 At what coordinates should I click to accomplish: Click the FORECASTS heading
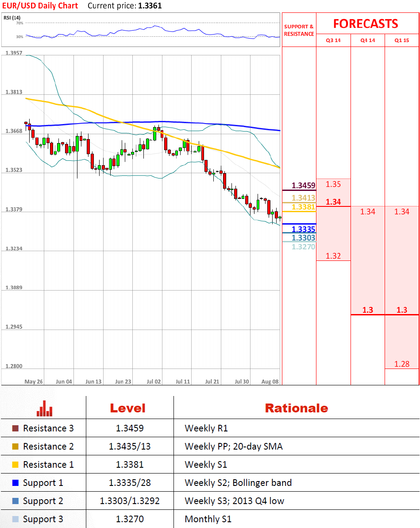point(366,23)
